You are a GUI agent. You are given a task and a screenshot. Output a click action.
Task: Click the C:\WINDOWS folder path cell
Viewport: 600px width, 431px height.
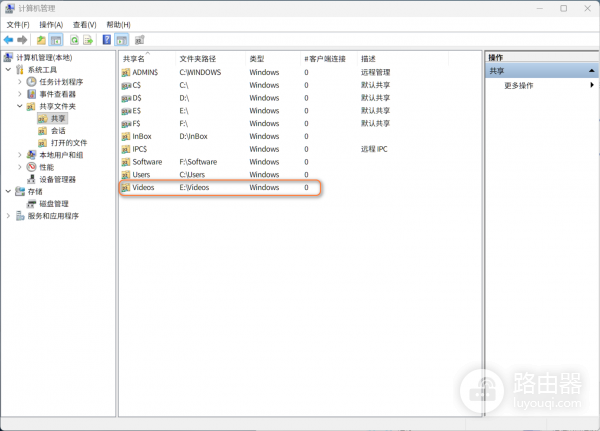click(200, 72)
